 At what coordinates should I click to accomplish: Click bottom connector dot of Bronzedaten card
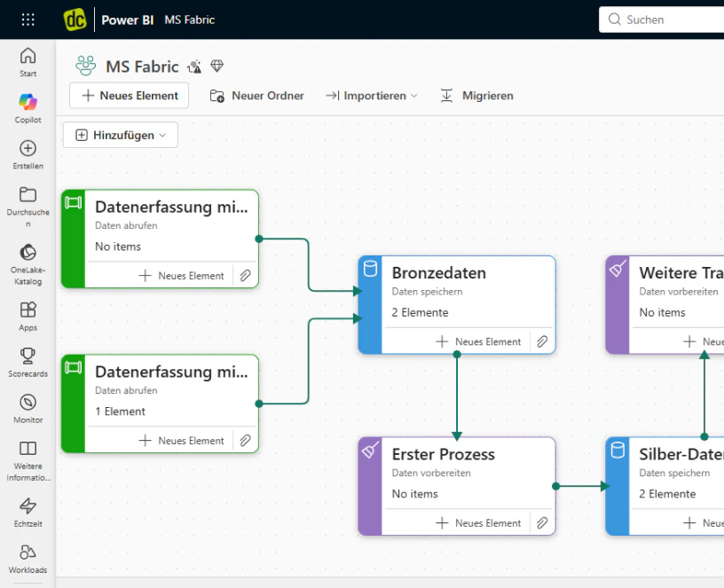click(457, 355)
